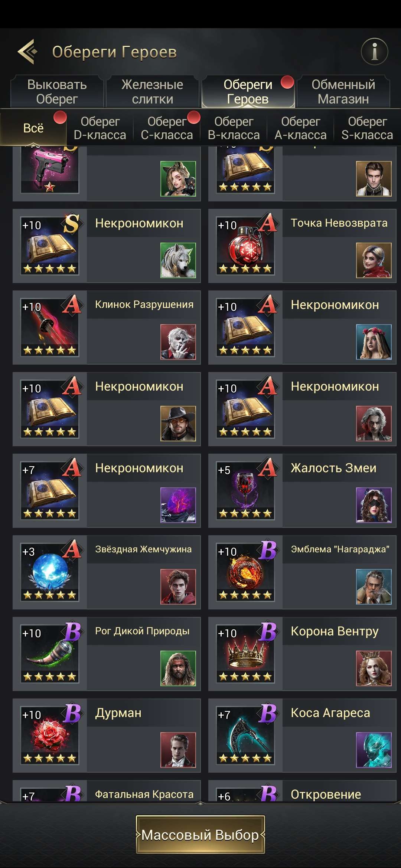Open the Железные слитки tab
401x868 pixels.
[152, 92]
